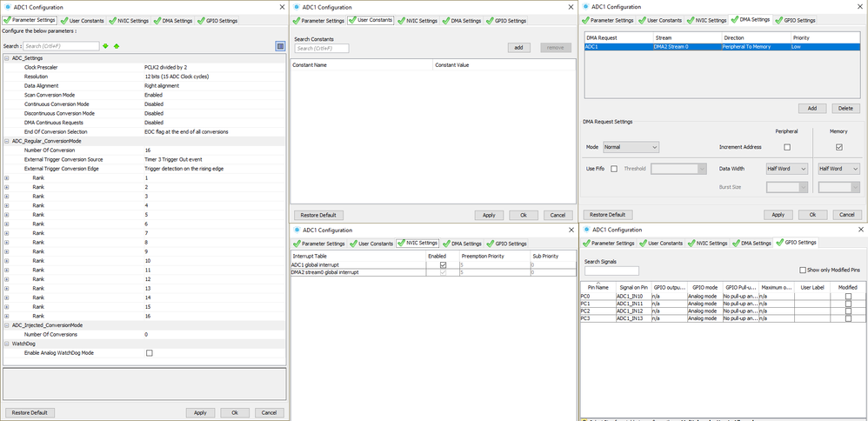Toggle the blue parameter description view icon
868x421 pixels.
(280, 46)
